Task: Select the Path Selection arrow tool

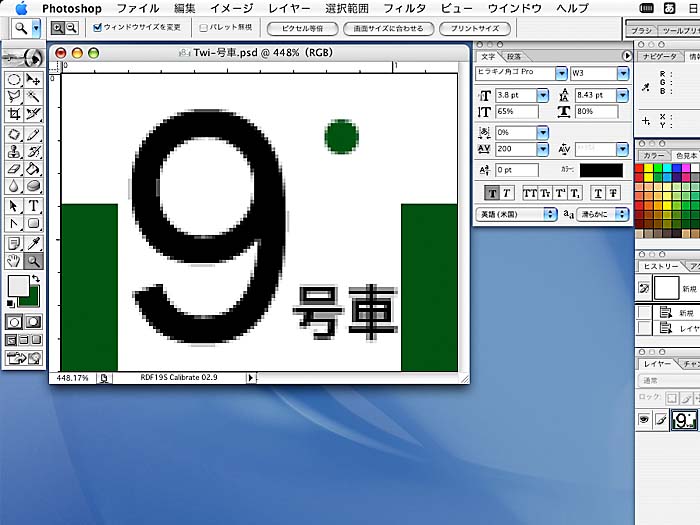Action: coord(14,206)
